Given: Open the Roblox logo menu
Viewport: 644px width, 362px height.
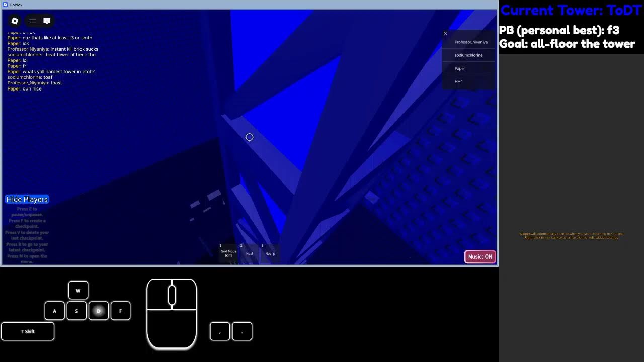Looking at the screenshot, I should click(15, 21).
